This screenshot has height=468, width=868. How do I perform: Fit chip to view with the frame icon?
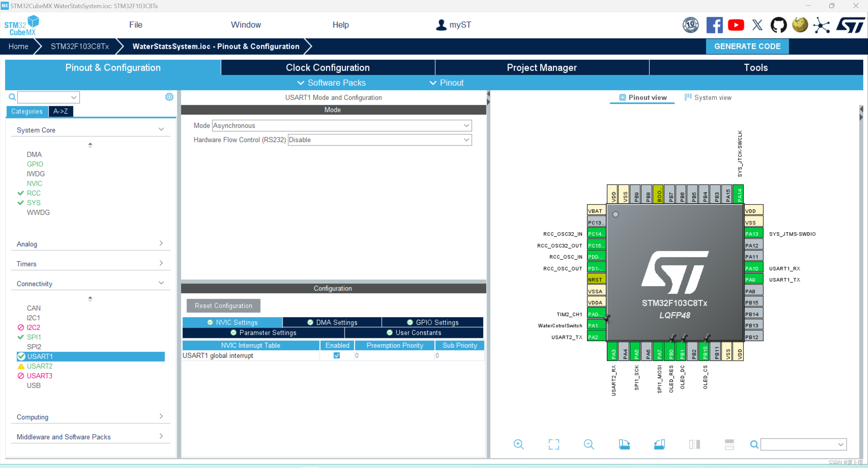click(x=554, y=444)
